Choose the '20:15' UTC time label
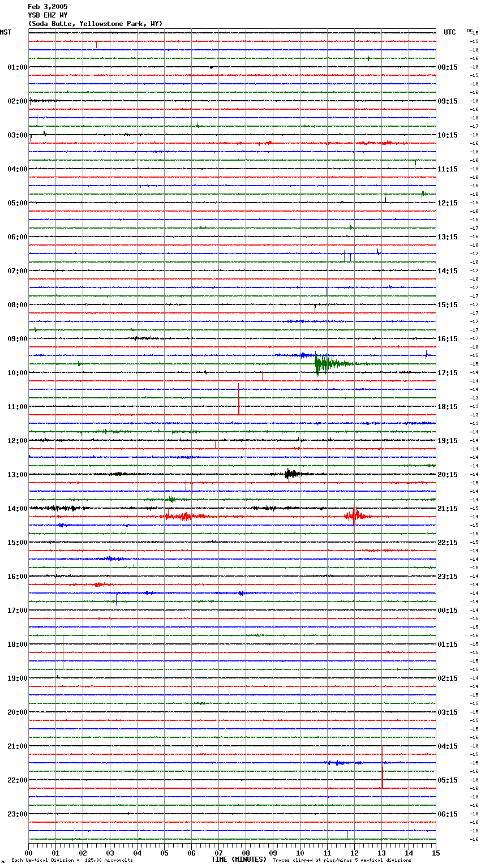The height and width of the screenshot is (868, 481). pyautogui.click(x=448, y=475)
